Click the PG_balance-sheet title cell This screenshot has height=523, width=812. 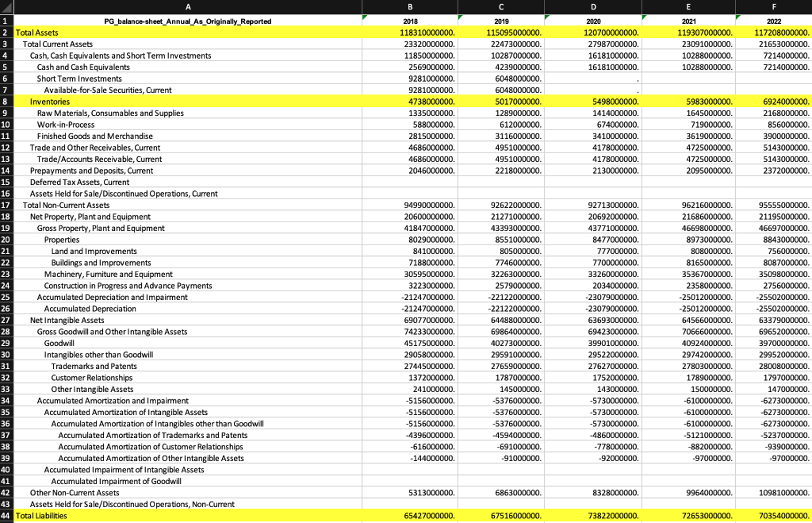point(188,23)
